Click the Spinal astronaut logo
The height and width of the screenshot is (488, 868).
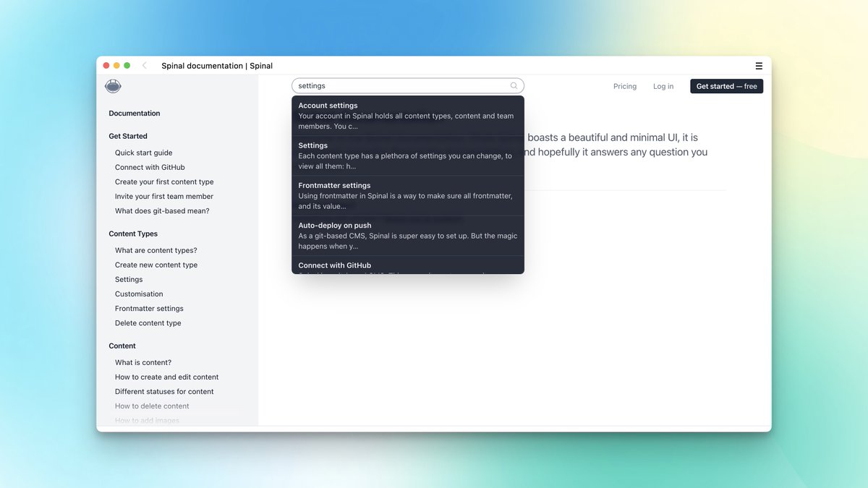point(113,86)
